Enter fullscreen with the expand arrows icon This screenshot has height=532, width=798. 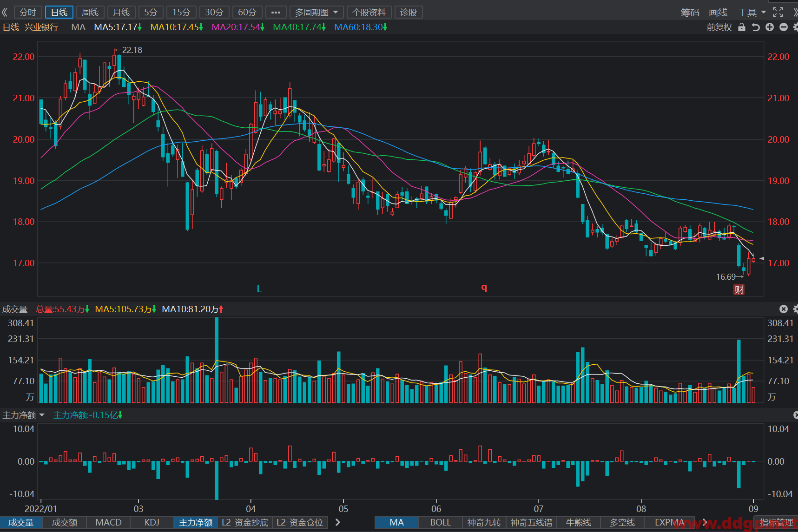(778, 12)
